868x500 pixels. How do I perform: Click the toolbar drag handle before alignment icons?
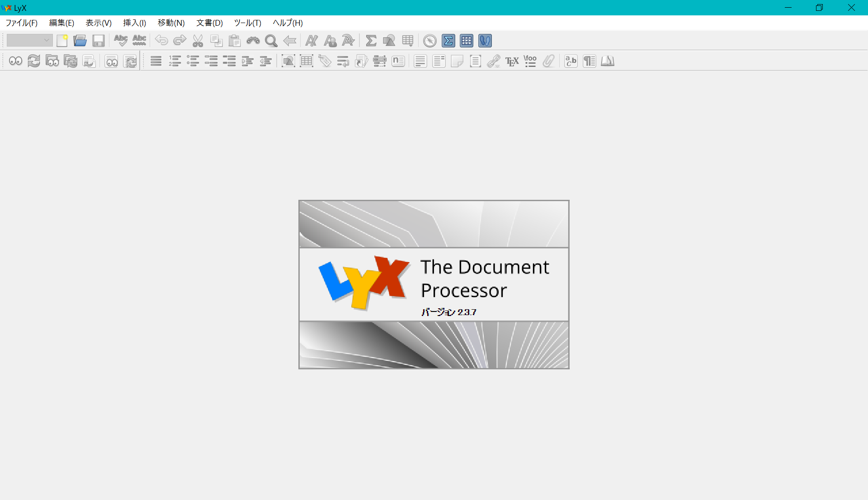coord(143,61)
